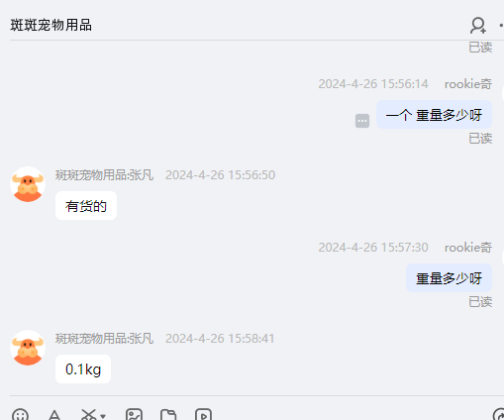Click the lower seller avatar near 0.1kg
This screenshot has height=420, width=504.
point(28,348)
